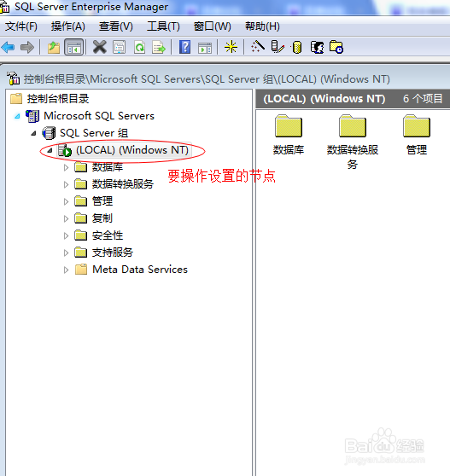This screenshot has width=450, height=476.
Task: Select SQL Server 组 tree item
Action: [94, 133]
